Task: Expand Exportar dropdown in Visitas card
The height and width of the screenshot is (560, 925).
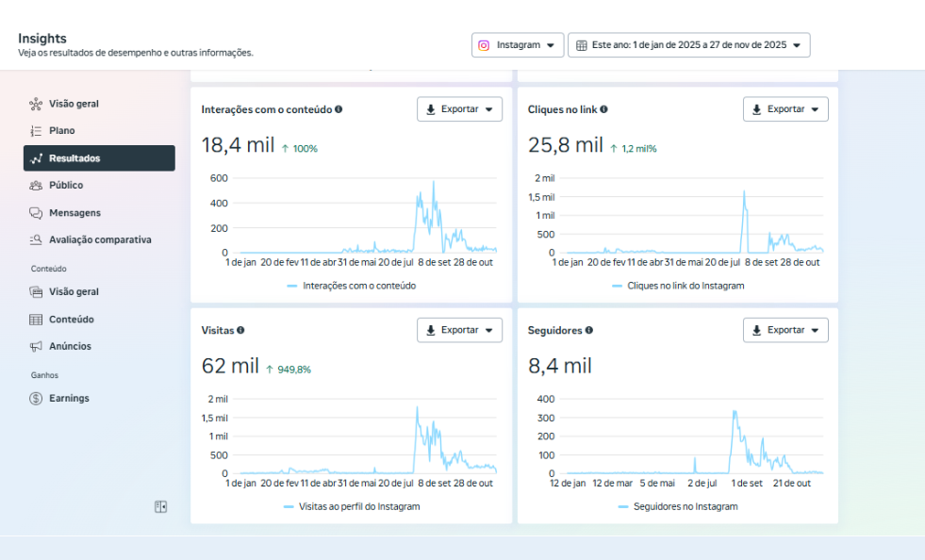Action: tap(459, 331)
